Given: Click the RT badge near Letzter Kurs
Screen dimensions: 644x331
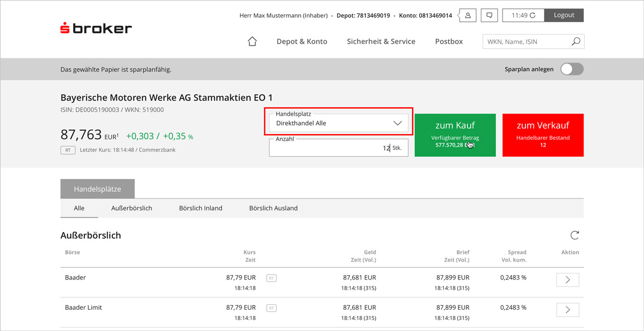Looking at the screenshot, I should [68, 150].
